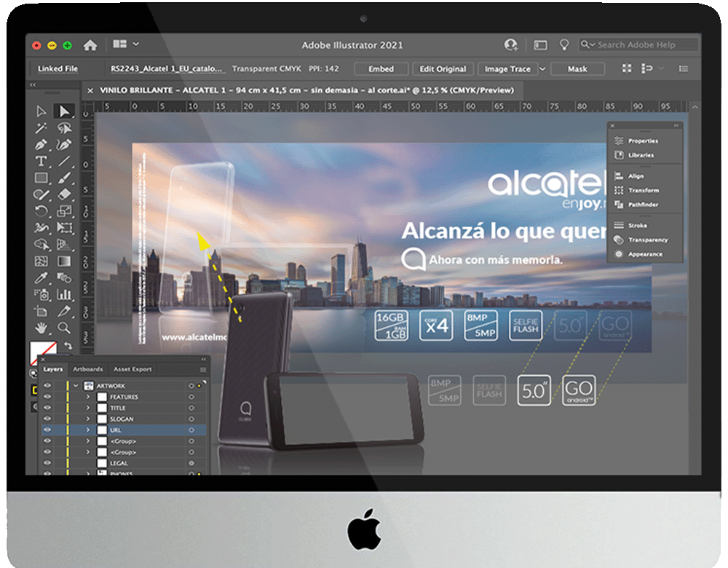Click the Mask button

[577, 68]
